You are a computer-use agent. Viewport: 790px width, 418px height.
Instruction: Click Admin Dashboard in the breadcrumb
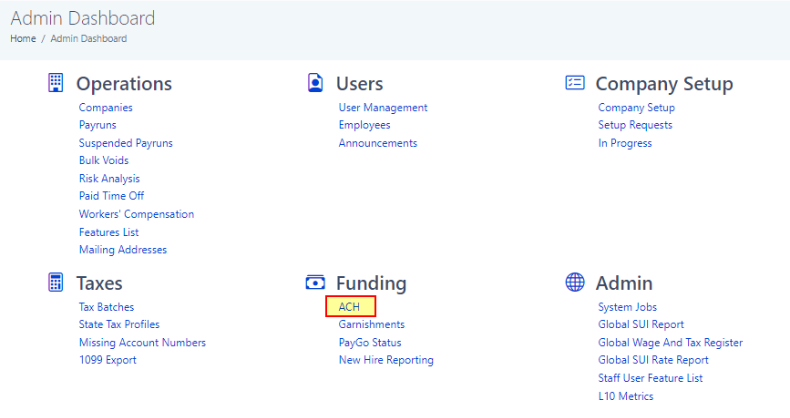(89, 39)
